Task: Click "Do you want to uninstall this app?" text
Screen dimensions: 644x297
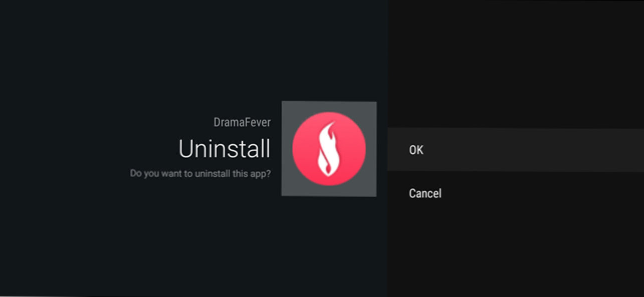Action: 200,174
